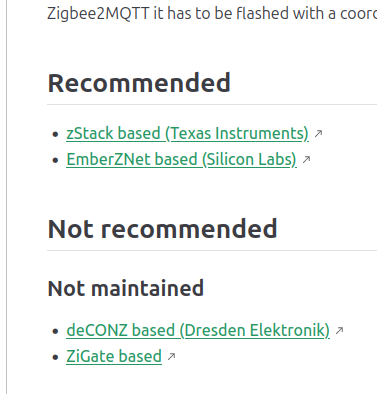Click external-link arrow icon after Texas Instruments
The width and height of the screenshot is (377, 394).
pyautogui.click(x=318, y=133)
